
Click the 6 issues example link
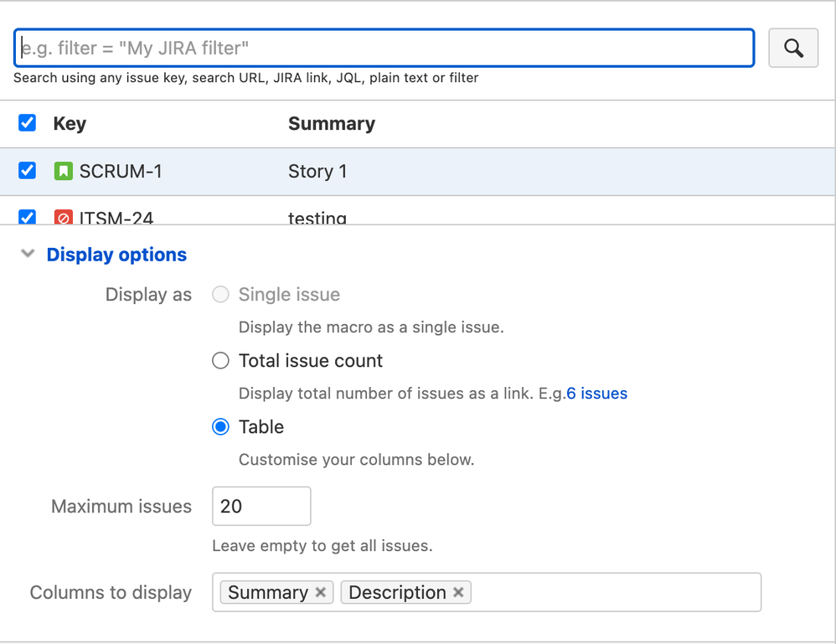[596, 393]
